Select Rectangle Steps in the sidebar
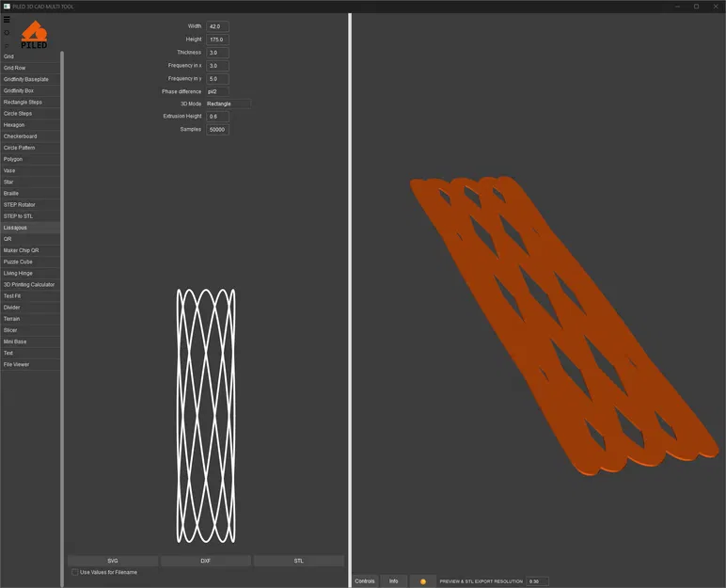The image size is (726, 588). pyautogui.click(x=30, y=102)
